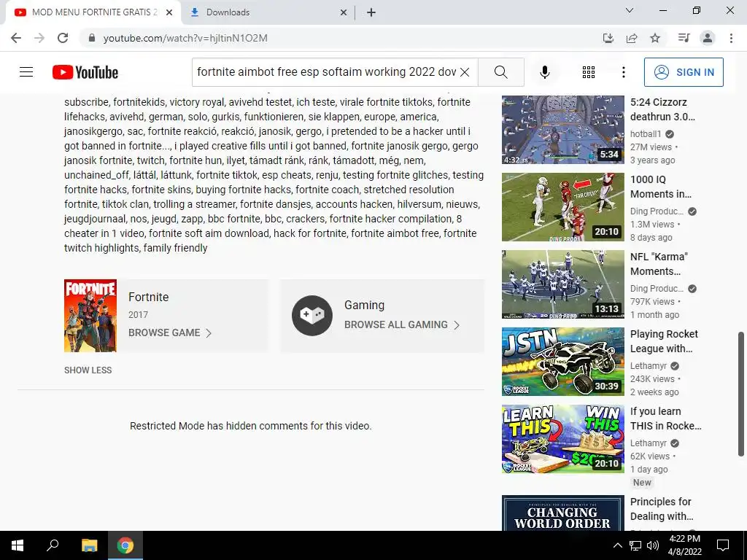Go to YouTube home via logo

[85, 72]
